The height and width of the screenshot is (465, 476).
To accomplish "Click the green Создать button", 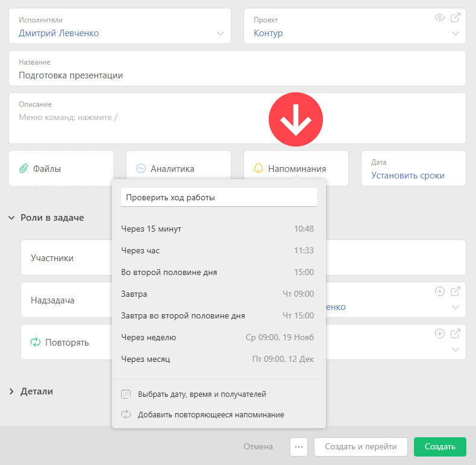I will pos(440,446).
